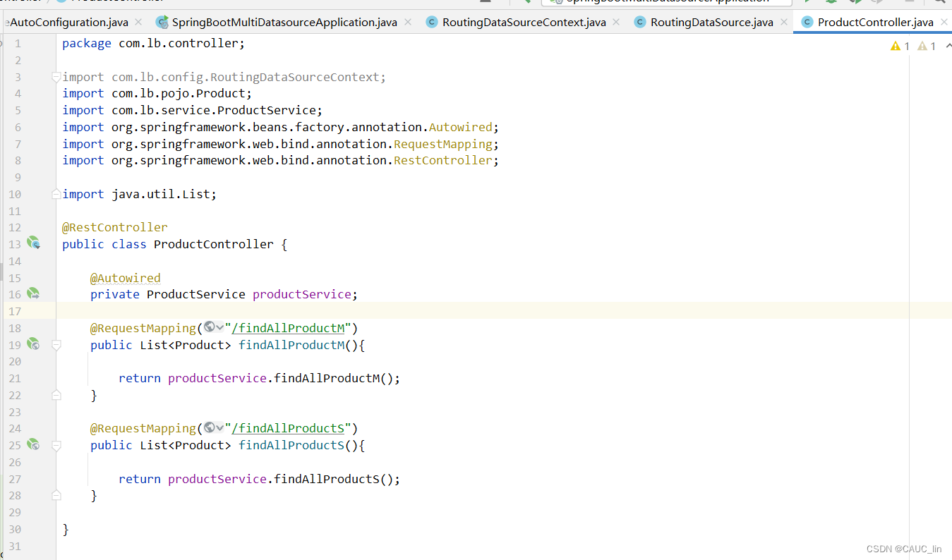The height and width of the screenshot is (560, 952).
Task: Click the class icon on the RoutingDataSource.java tab
Action: [x=640, y=22]
